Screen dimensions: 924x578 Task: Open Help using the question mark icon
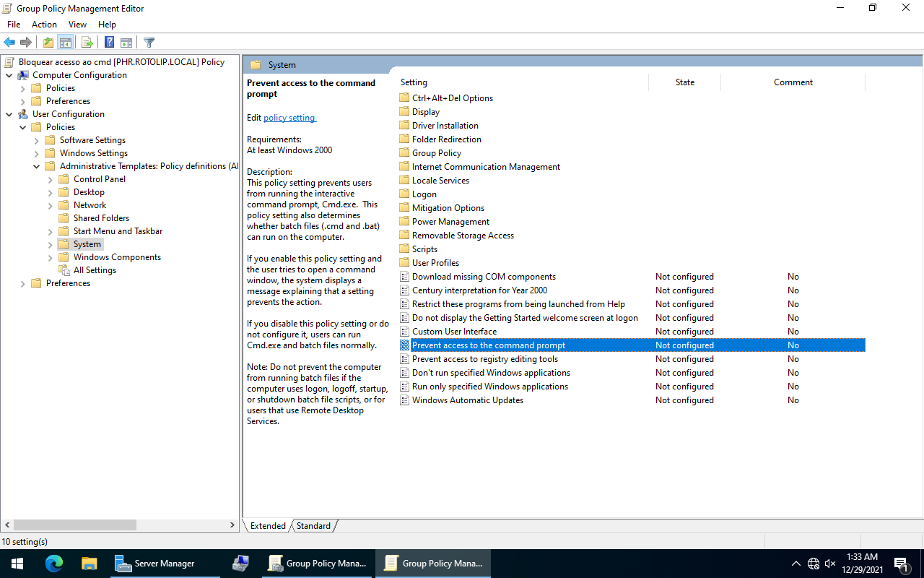click(109, 42)
